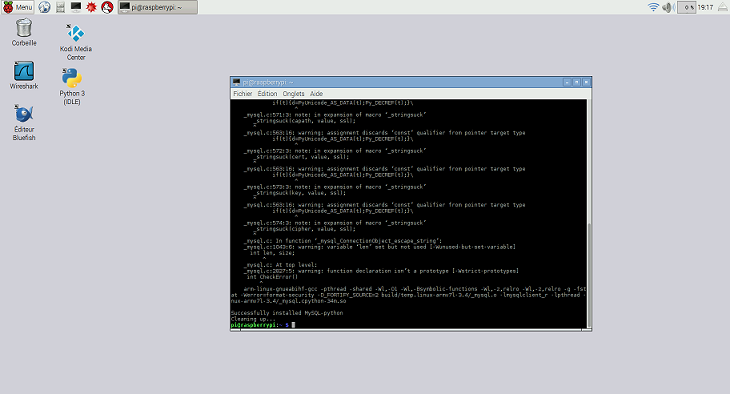Click the eject tray icon
The width and height of the screenshot is (730, 394).
click(723, 7)
